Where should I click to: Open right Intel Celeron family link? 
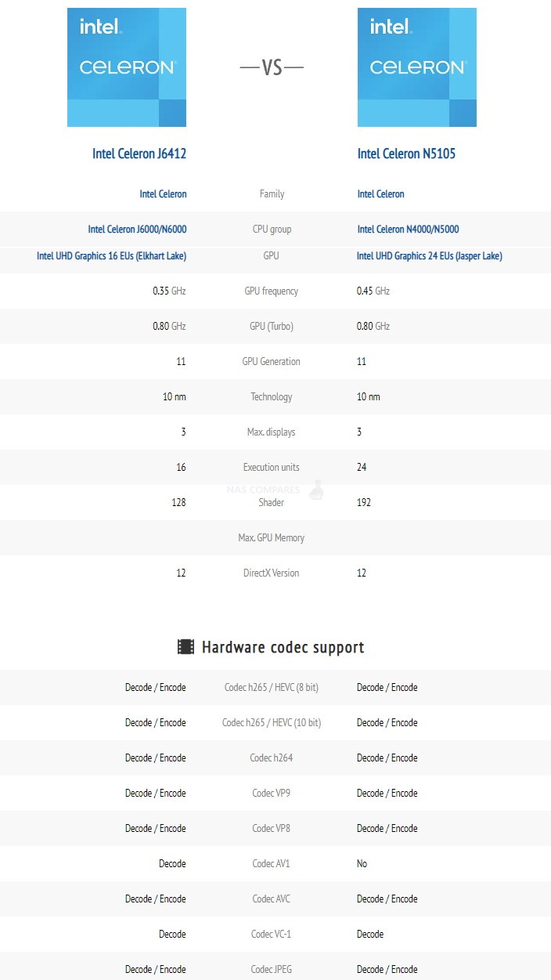(x=380, y=194)
